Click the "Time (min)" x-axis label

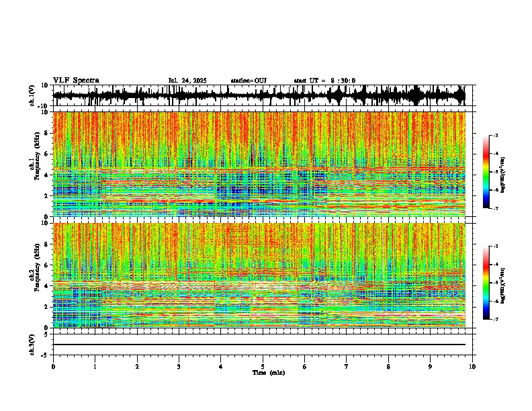click(x=269, y=373)
